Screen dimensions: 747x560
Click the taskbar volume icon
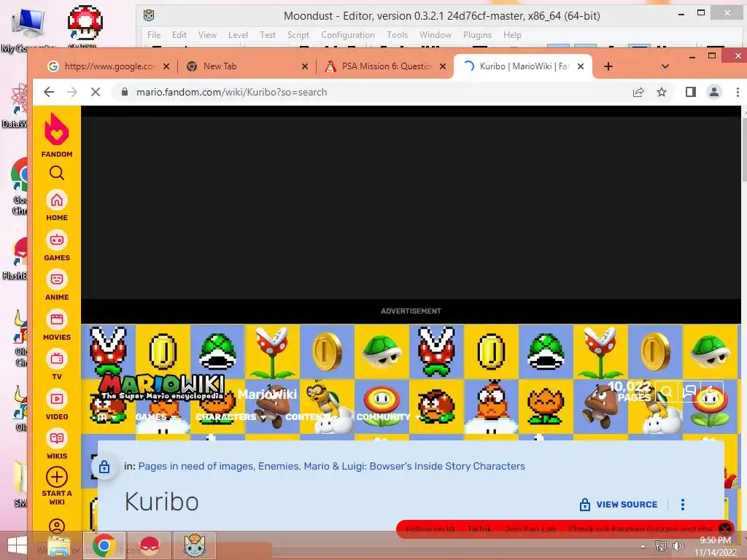point(678,545)
